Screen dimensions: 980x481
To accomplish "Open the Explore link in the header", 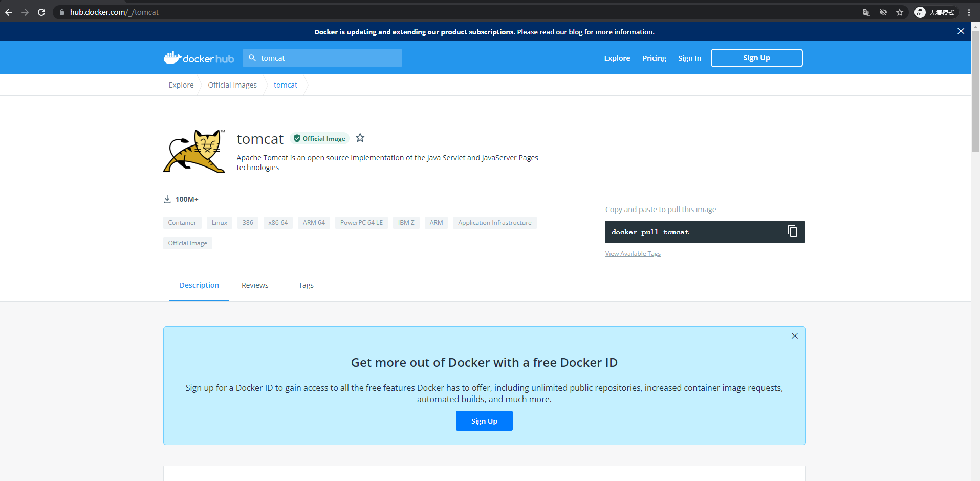I will click(x=617, y=58).
